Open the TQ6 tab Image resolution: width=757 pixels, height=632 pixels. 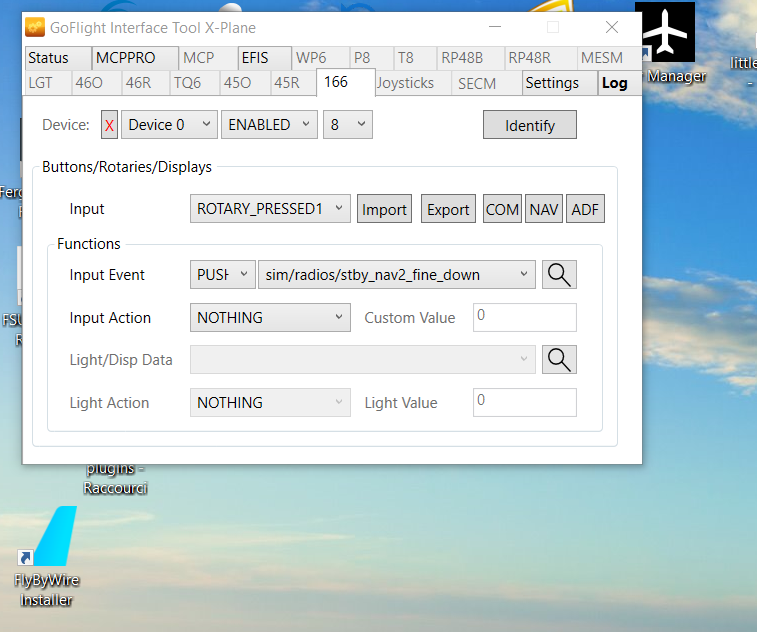(195, 83)
